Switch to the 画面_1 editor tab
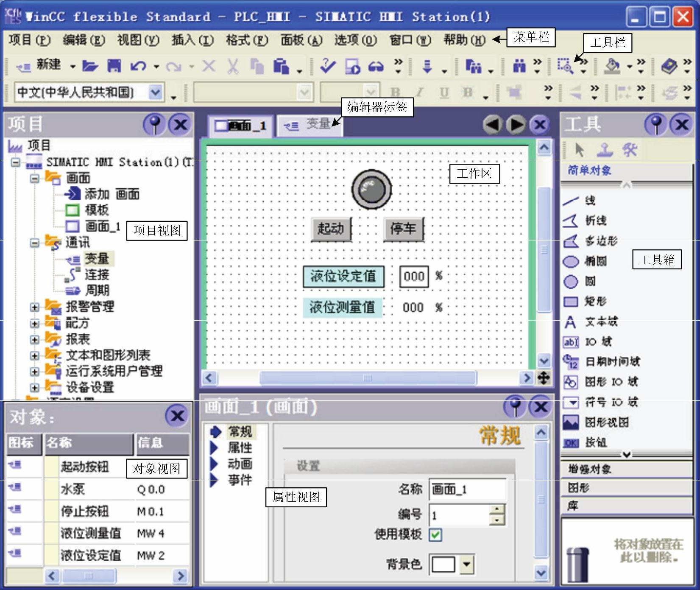 [241, 126]
